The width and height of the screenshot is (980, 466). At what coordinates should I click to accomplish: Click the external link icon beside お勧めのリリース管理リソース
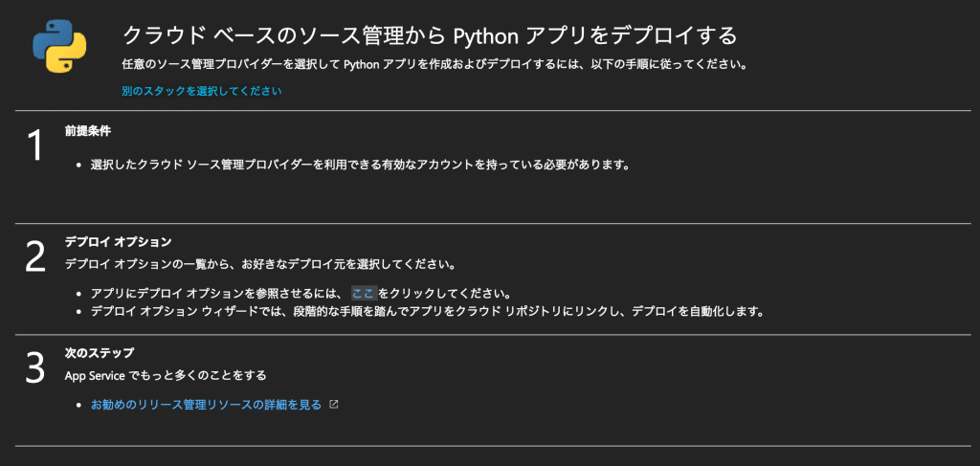click(x=334, y=404)
